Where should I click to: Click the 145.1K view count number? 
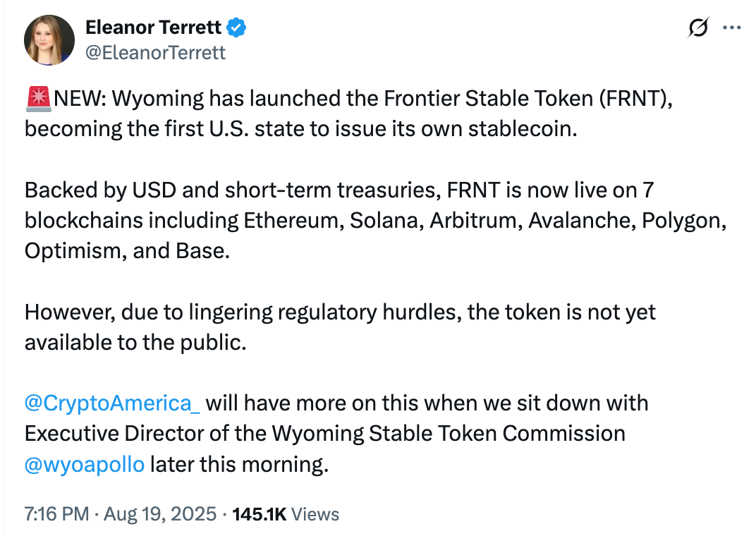coord(260,514)
